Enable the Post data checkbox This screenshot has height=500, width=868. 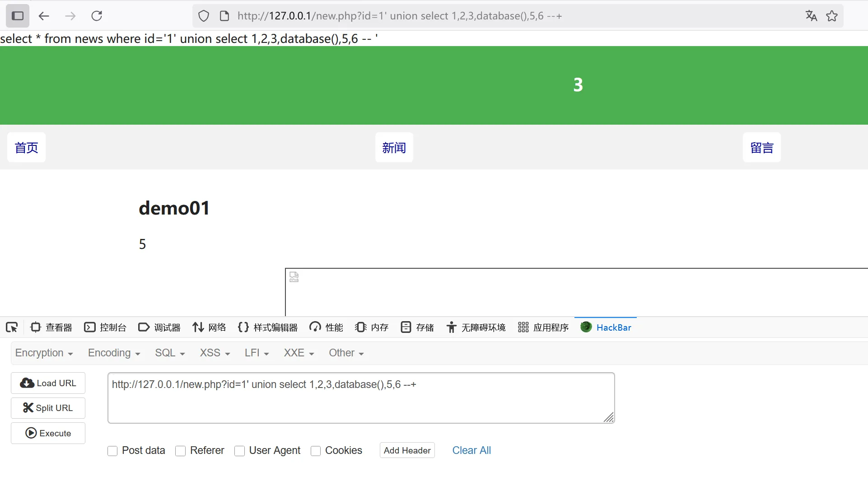pos(112,451)
